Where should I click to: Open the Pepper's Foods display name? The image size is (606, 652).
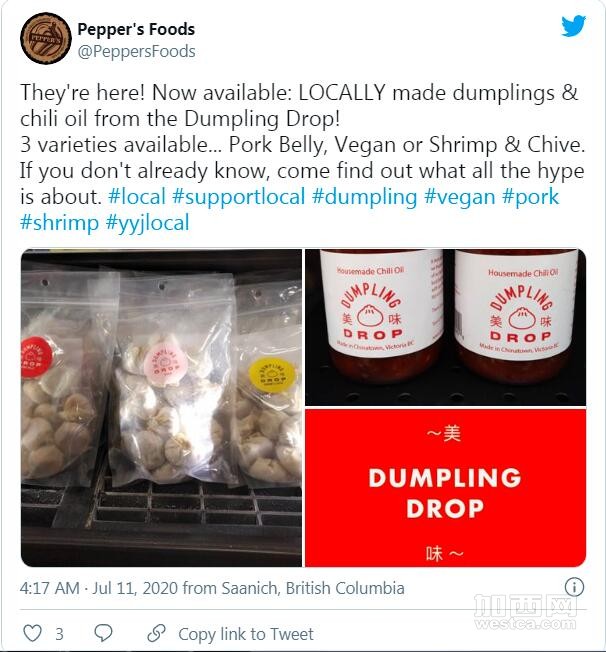(136, 29)
